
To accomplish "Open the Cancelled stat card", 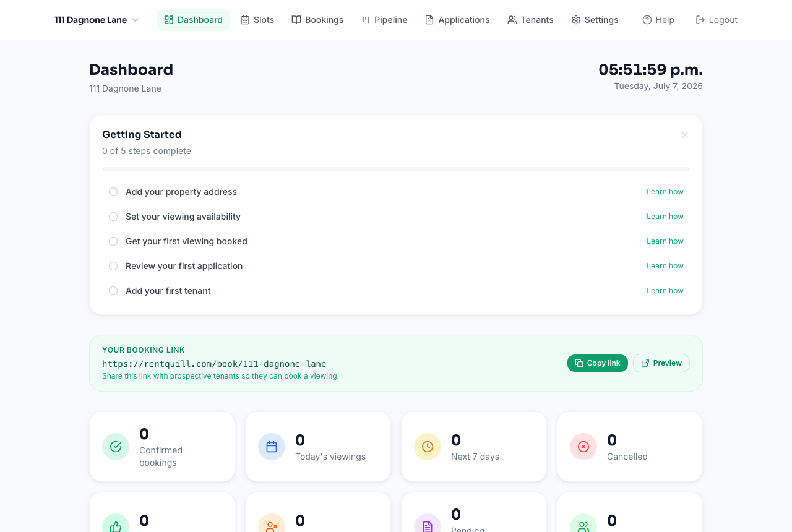I will (x=630, y=447).
